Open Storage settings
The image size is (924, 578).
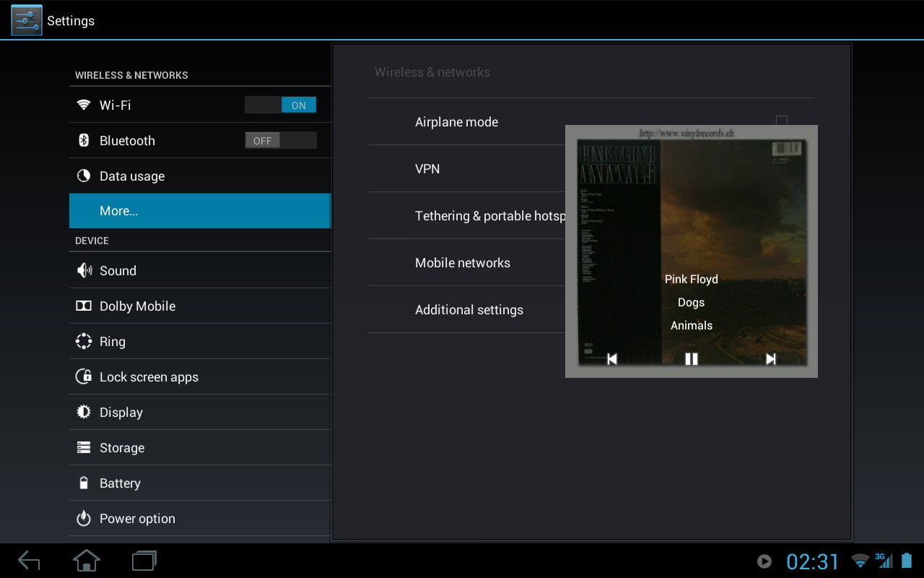coord(200,447)
